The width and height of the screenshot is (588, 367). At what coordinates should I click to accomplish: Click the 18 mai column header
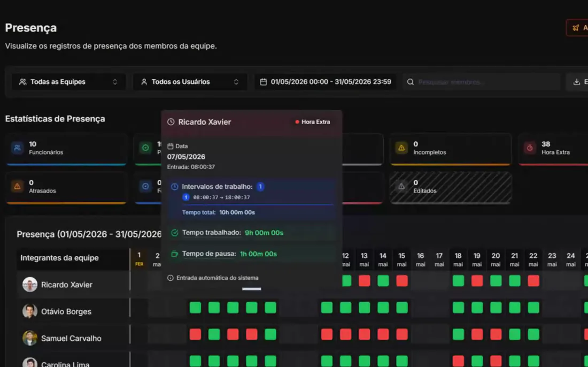458,259
